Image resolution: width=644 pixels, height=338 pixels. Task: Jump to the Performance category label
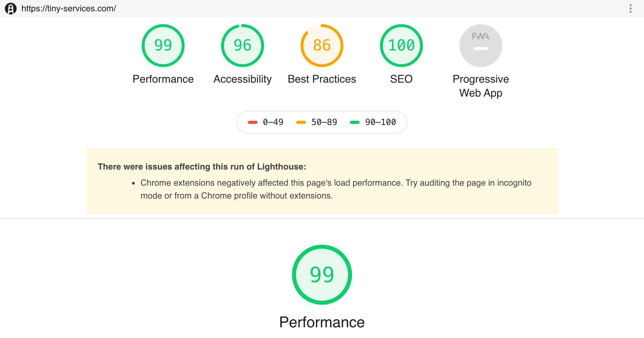[163, 79]
